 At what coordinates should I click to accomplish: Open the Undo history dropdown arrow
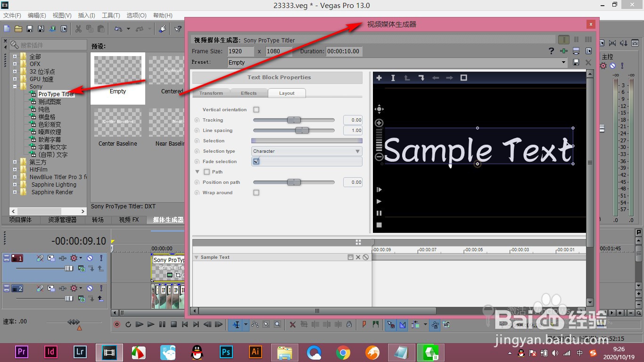coord(128,29)
